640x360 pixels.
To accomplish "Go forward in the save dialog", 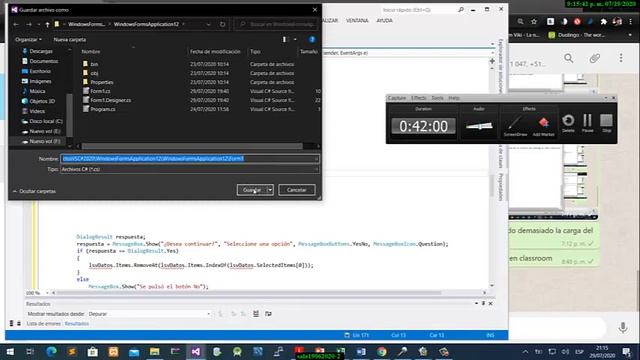I will 29,24.
